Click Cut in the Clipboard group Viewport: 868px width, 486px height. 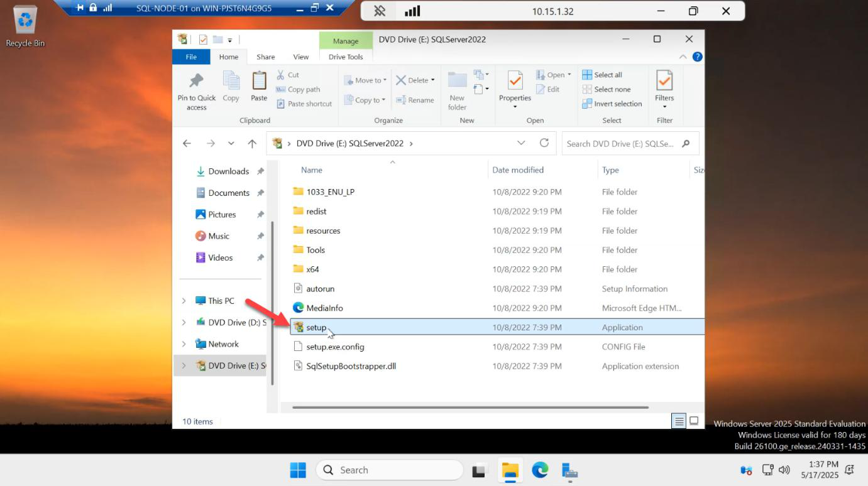(287, 75)
